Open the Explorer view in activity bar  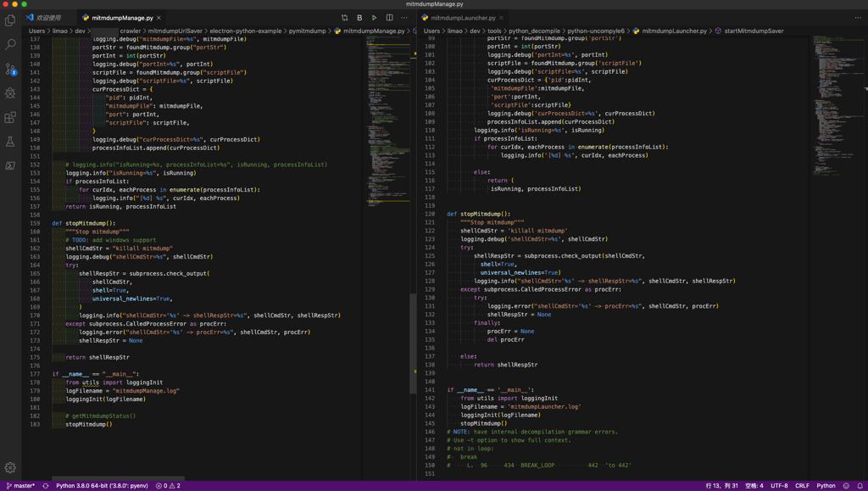coord(10,21)
